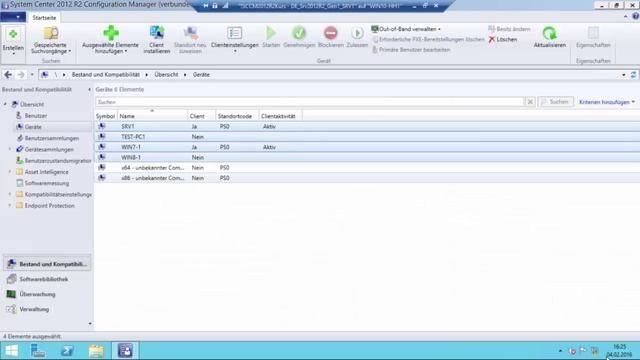Select Benutzer in the tree
The width and height of the screenshot is (640, 360).
36,116
